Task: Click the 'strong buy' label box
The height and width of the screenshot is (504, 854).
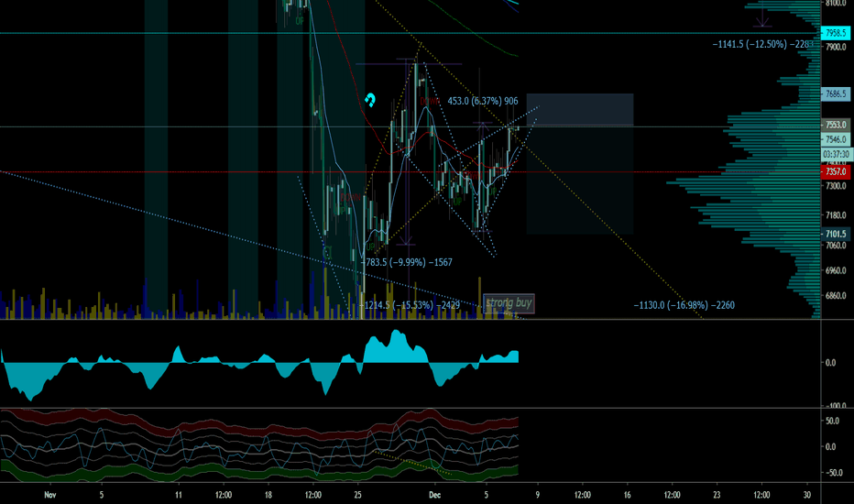Action: coord(509,303)
